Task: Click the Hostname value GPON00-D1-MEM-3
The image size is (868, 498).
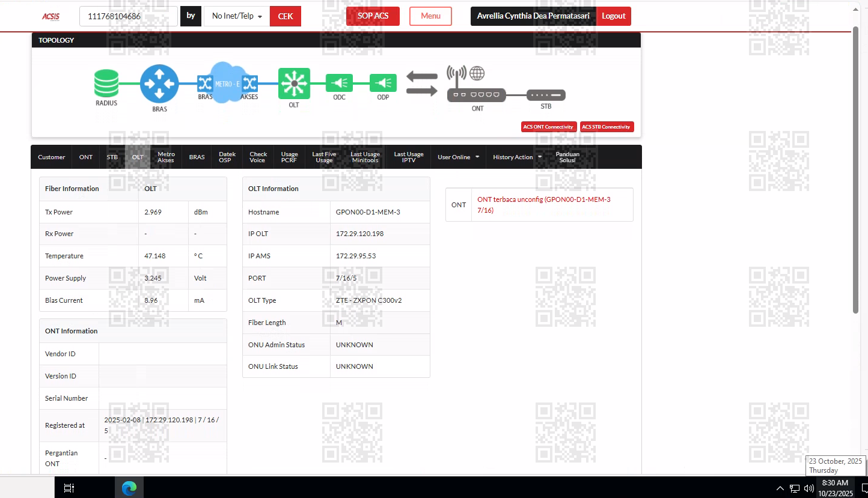Action: (368, 212)
